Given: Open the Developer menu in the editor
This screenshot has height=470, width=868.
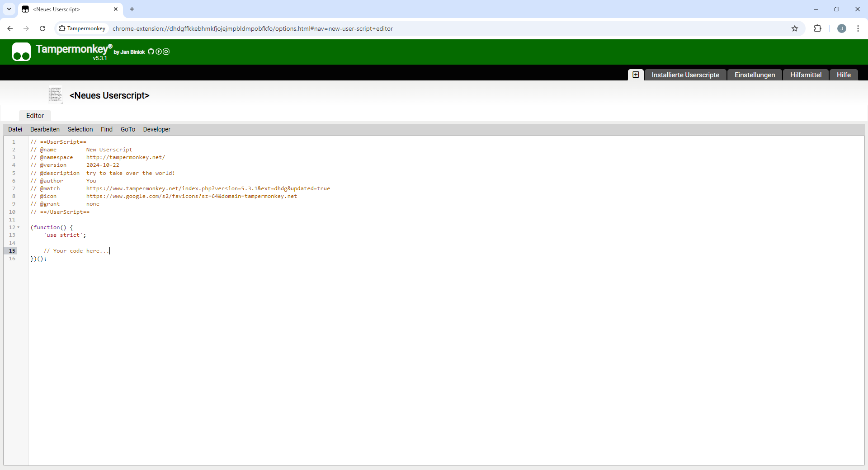Looking at the screenshot, I should (156, 129).
